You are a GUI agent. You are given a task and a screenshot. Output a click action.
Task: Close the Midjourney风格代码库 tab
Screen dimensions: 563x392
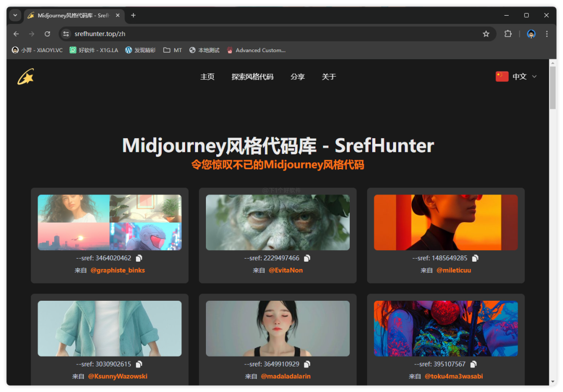point(117,15)
